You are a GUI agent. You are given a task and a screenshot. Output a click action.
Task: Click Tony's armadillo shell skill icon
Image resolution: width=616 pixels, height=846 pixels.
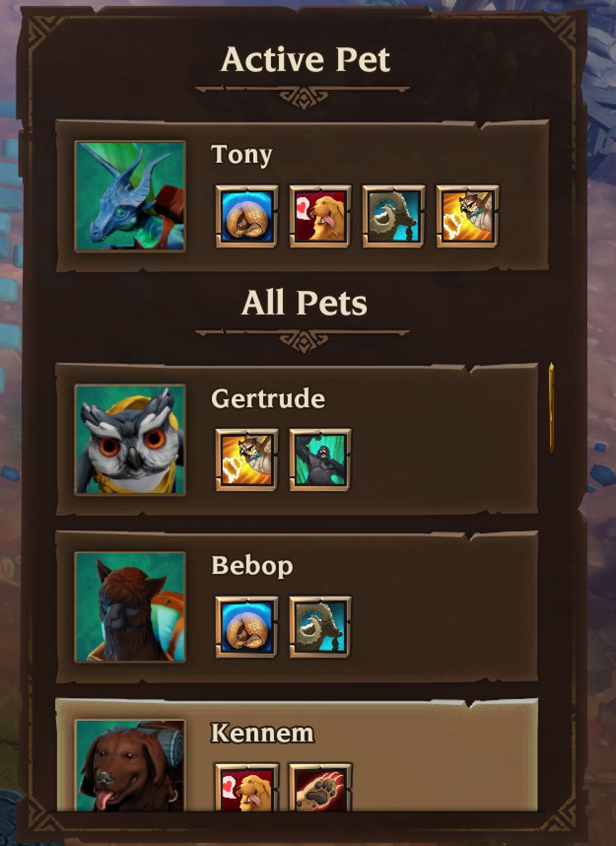[246, 216]
